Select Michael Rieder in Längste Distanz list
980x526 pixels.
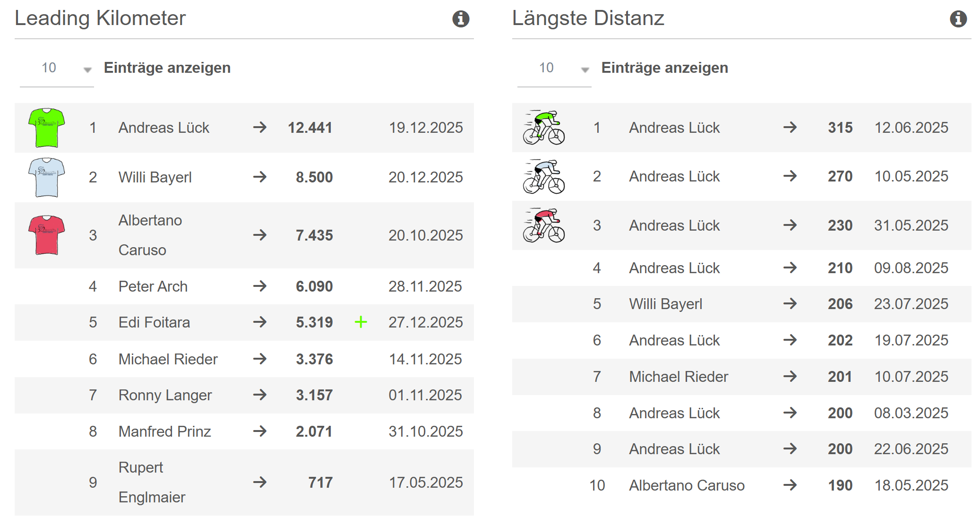point(678,377)
